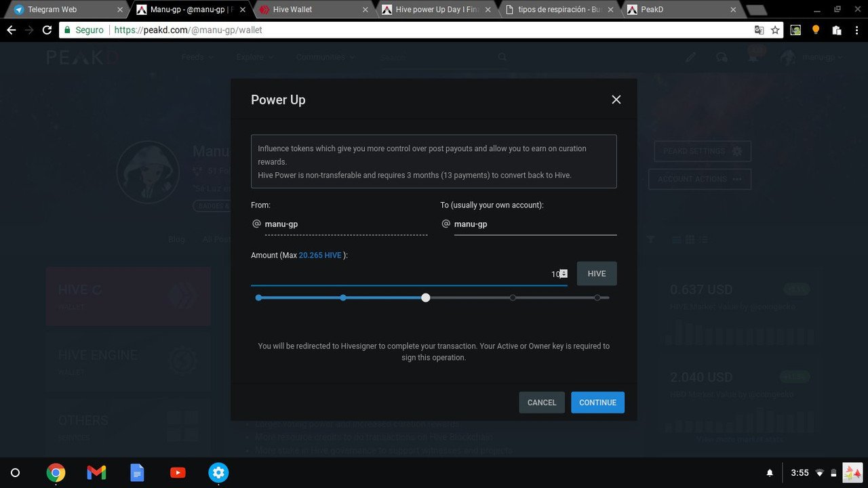Close the Power Up dialog
Screen dimensions: 868x488
pyautogui.click(x=616, y=100)
